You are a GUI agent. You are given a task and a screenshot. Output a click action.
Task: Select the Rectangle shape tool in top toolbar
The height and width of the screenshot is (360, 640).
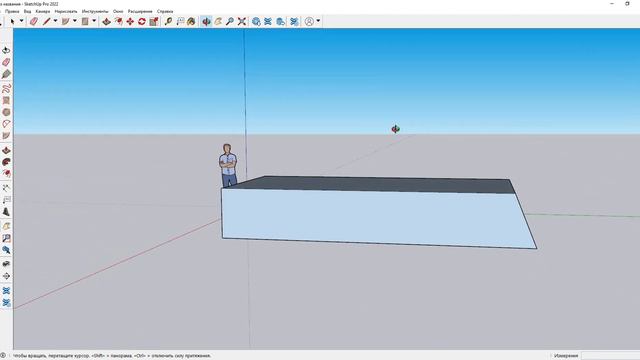(85, 21)
